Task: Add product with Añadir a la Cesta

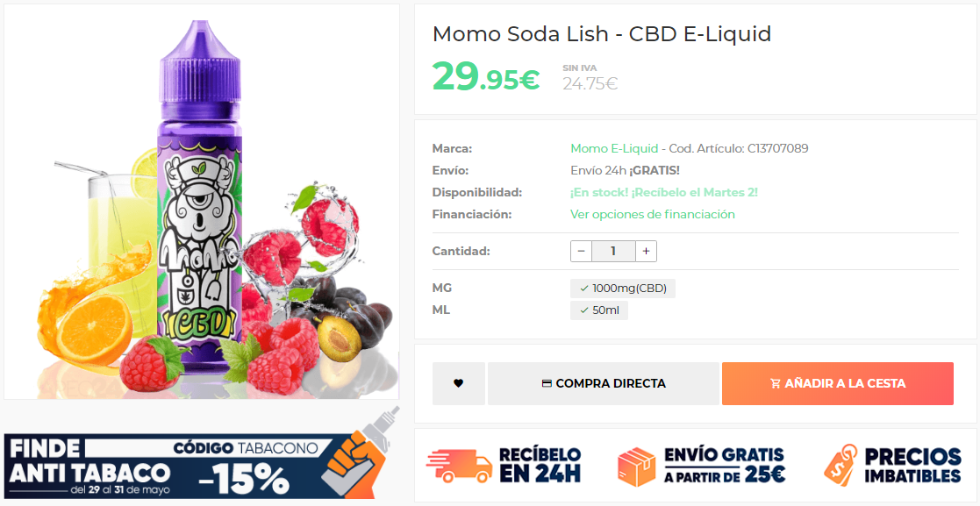Action: pos(837,383)
